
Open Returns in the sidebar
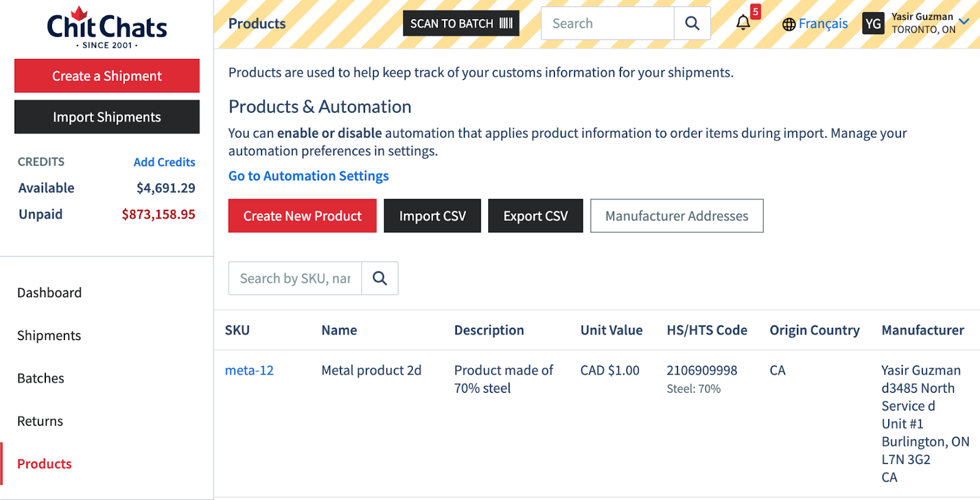tap(40, 421)
